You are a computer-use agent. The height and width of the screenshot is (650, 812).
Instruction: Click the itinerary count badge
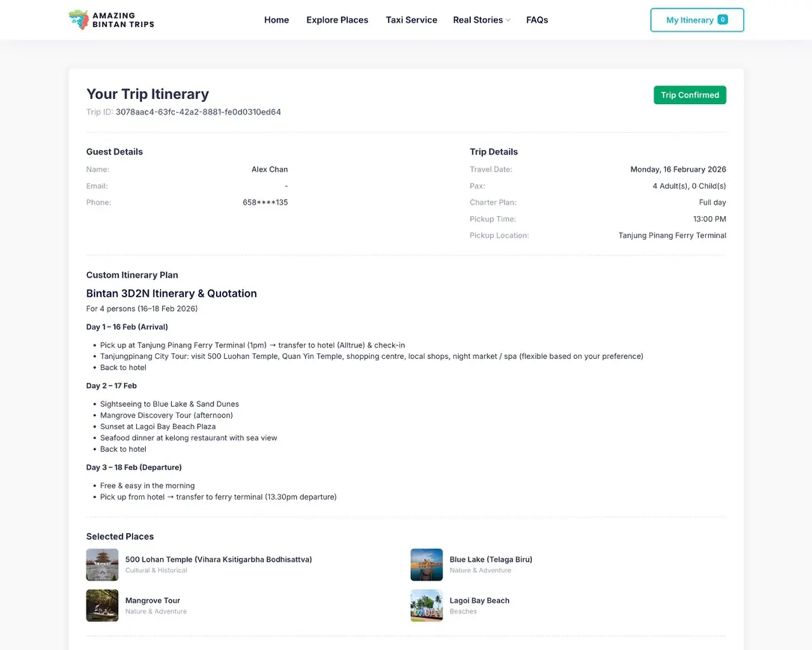click(723, 20)
